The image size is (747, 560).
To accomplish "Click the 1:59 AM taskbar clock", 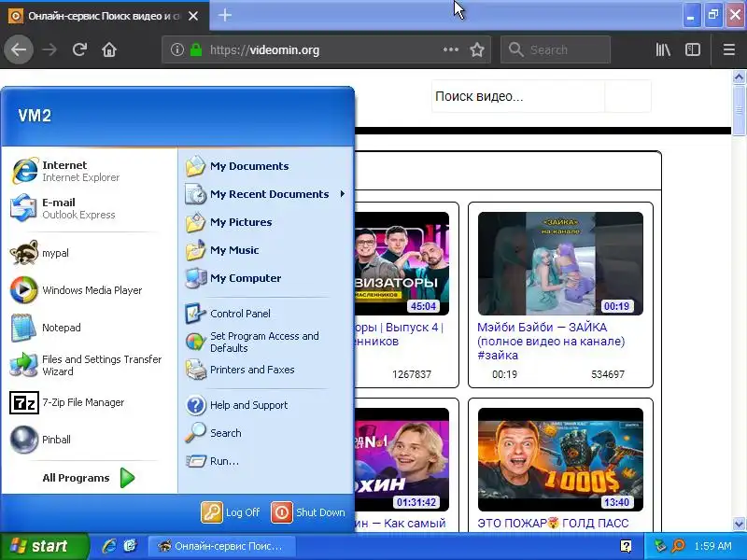I will (712, 546).
